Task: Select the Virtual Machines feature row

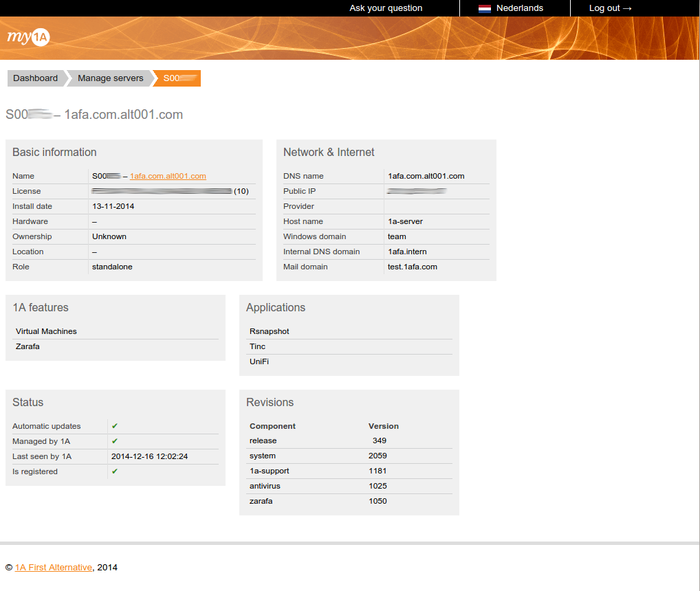Action: pos(46,331)
